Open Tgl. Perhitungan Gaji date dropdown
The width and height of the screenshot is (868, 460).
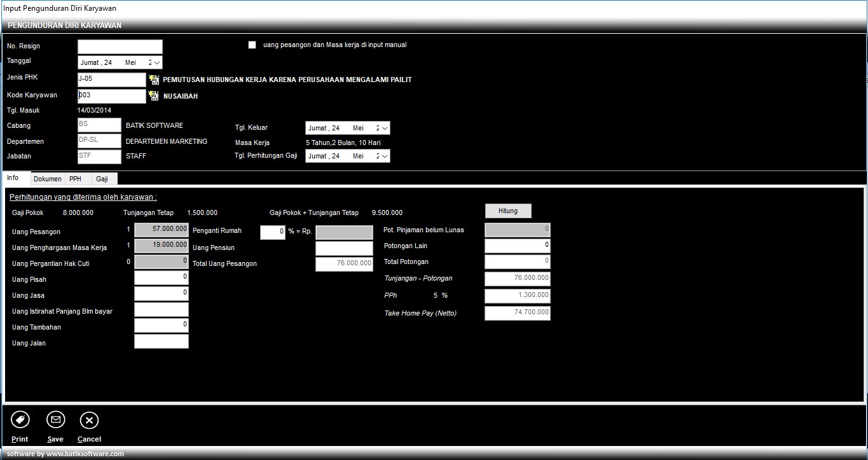(x=385, y=156)
